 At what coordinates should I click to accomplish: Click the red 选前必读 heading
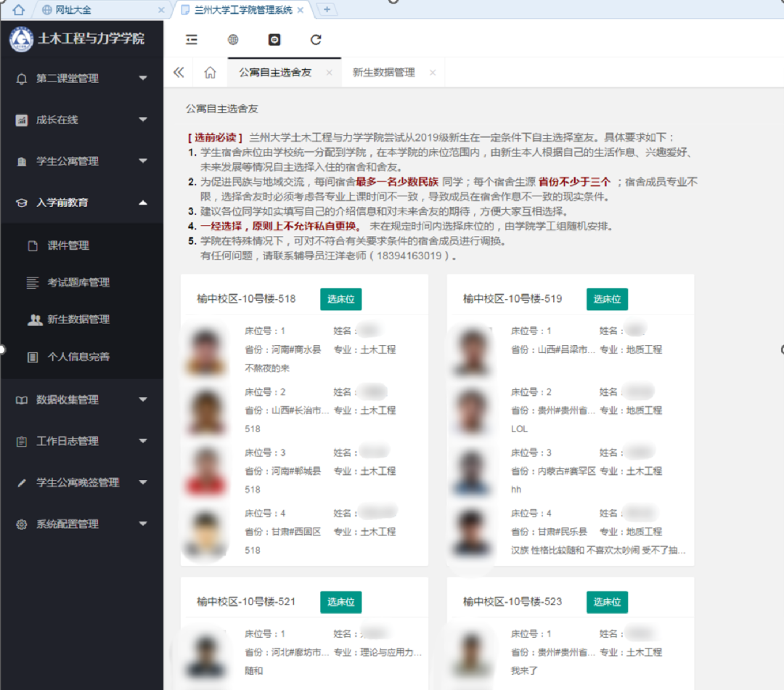216,137
